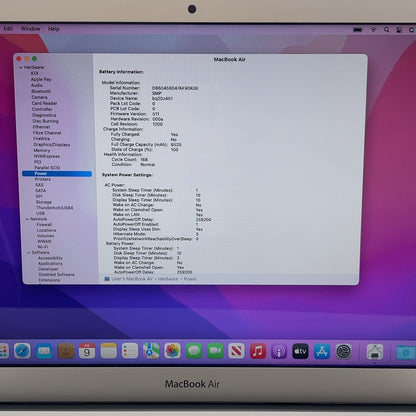Select NVMExpress in the sidebar
The width and height of the screenshot is (416, 416).
47,156
